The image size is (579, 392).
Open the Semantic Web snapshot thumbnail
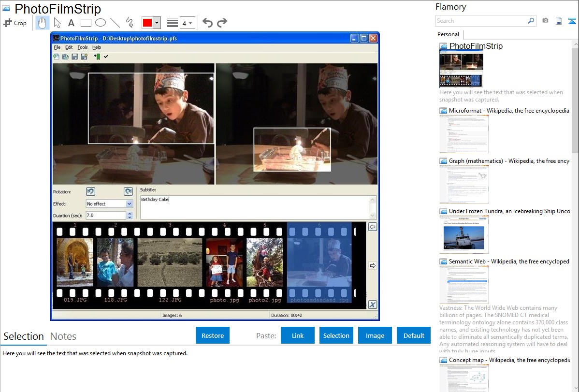[464, 285]
